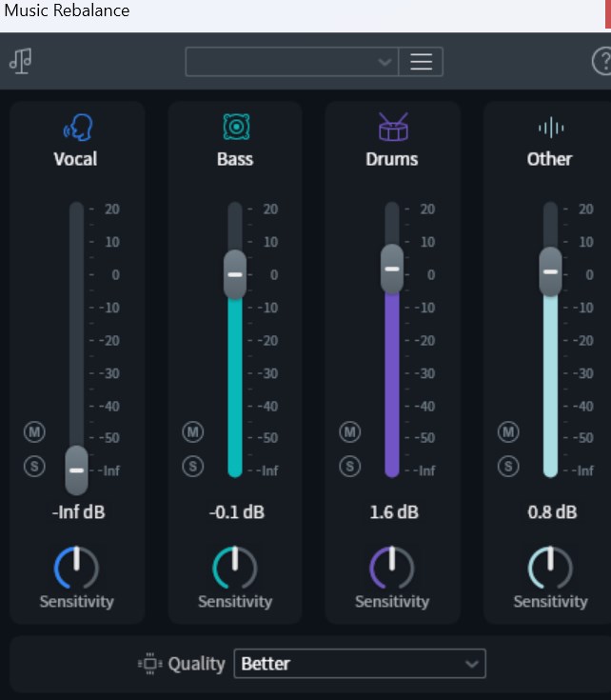Viewport: 611px width, 700px height.
Task: Click the Drums 1.6 dB value field
Action: click(x=392, y=512)
